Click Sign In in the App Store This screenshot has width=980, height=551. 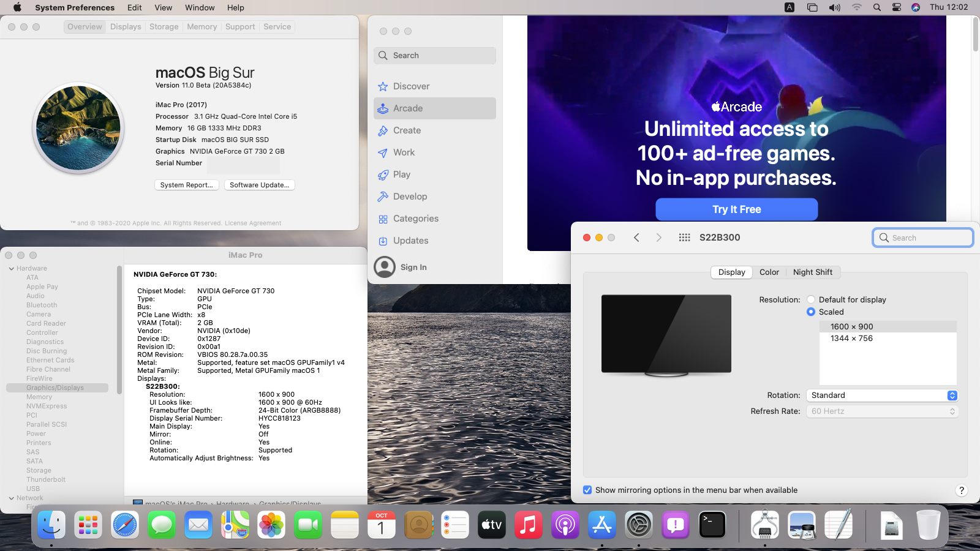click(413, 268)
